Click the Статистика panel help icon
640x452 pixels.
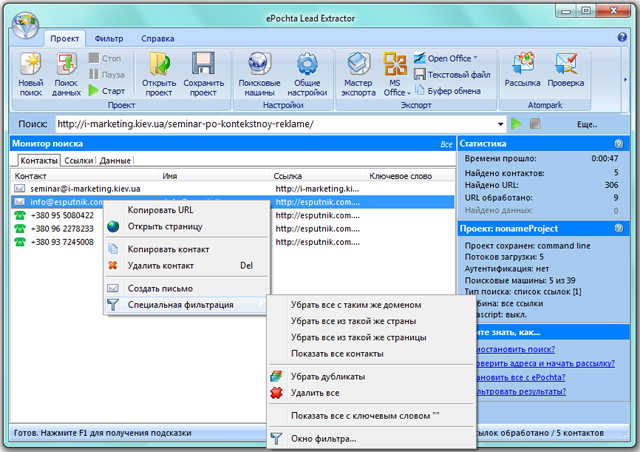click(619, 144)
